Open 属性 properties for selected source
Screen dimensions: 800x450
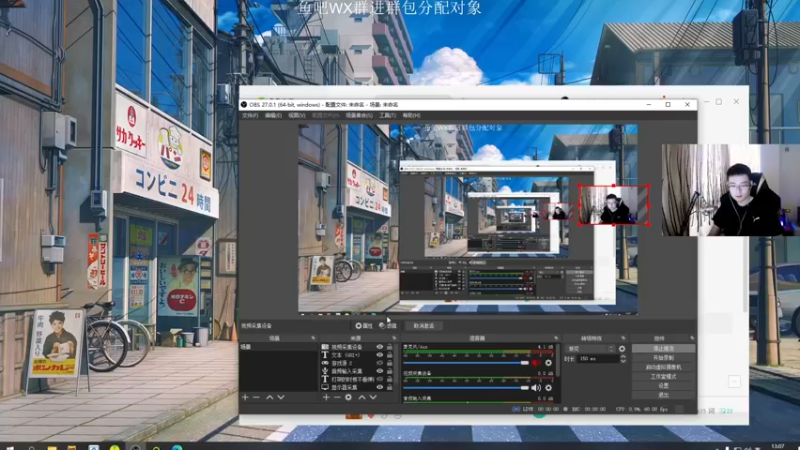pyautogui.click(x=364, y=326)
